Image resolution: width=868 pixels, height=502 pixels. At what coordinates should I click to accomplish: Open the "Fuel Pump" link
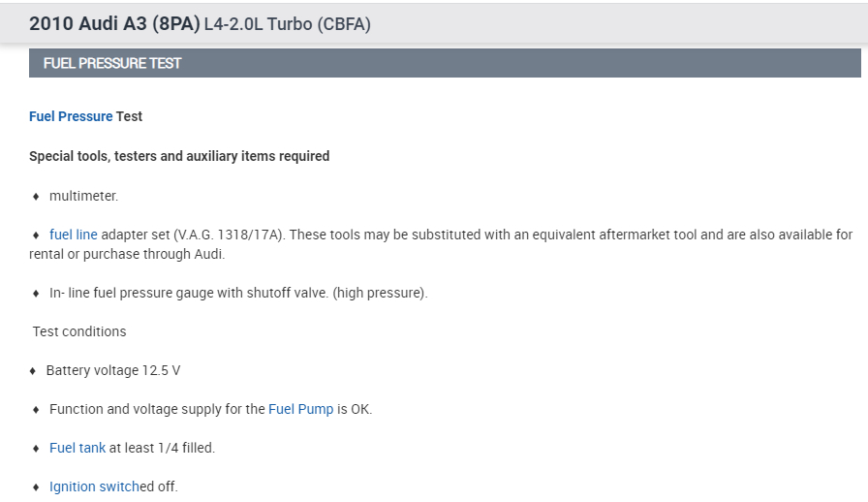[x=300, y=409]
